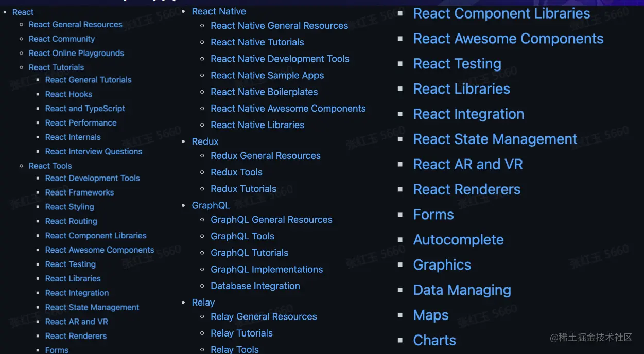
Task: Open Relay General Resources link
Action: [x=264, y=317]
